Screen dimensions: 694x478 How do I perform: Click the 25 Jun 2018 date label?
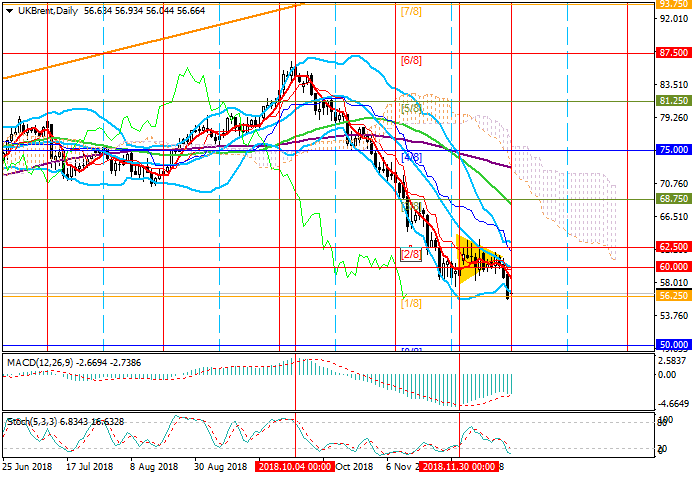[30, 467]
